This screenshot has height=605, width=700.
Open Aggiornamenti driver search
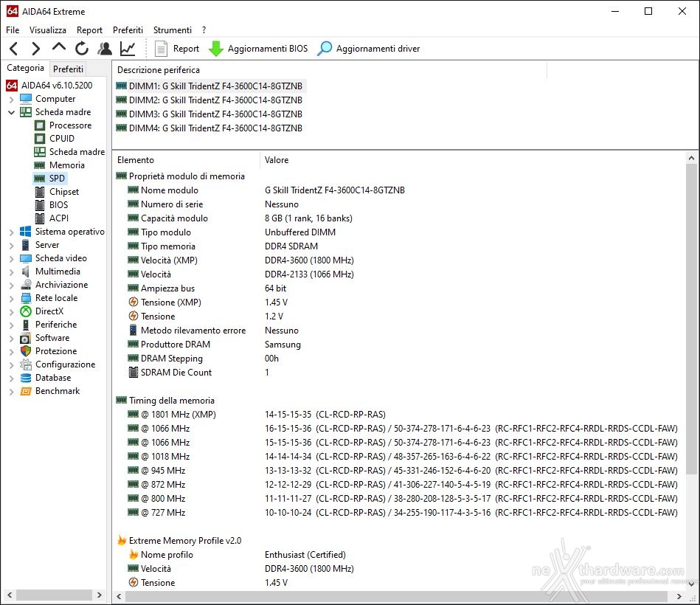(369, 48)
